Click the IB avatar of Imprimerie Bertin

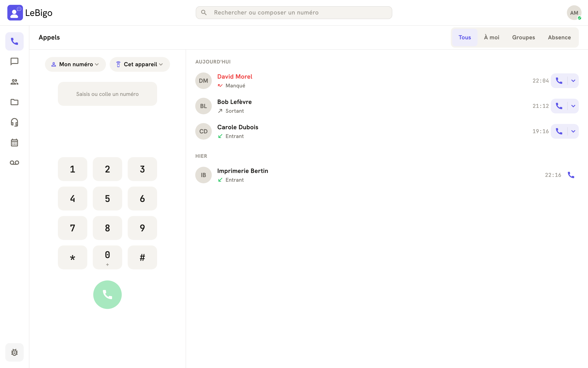click(203, 175)
